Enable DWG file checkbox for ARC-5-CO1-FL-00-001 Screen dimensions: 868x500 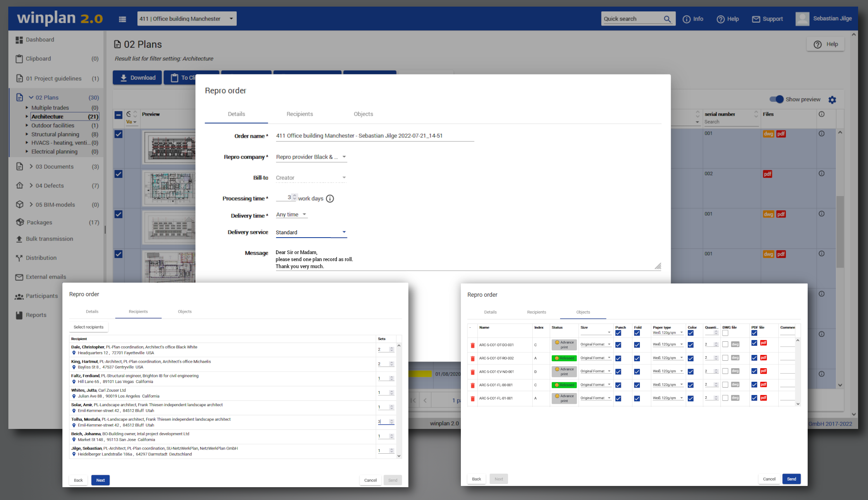pyautogui.click(x=725, y=385)
